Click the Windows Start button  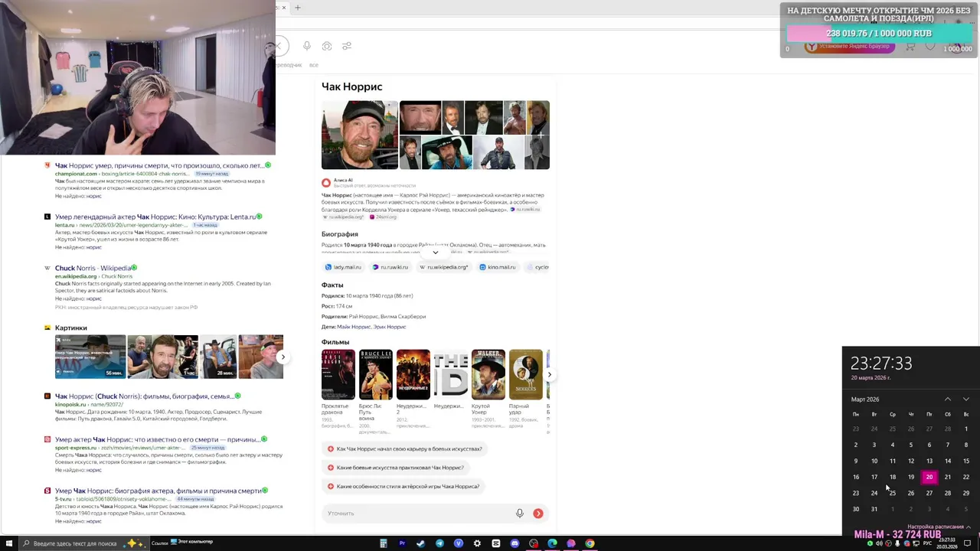pyautogui.click(x=8, y=543)
